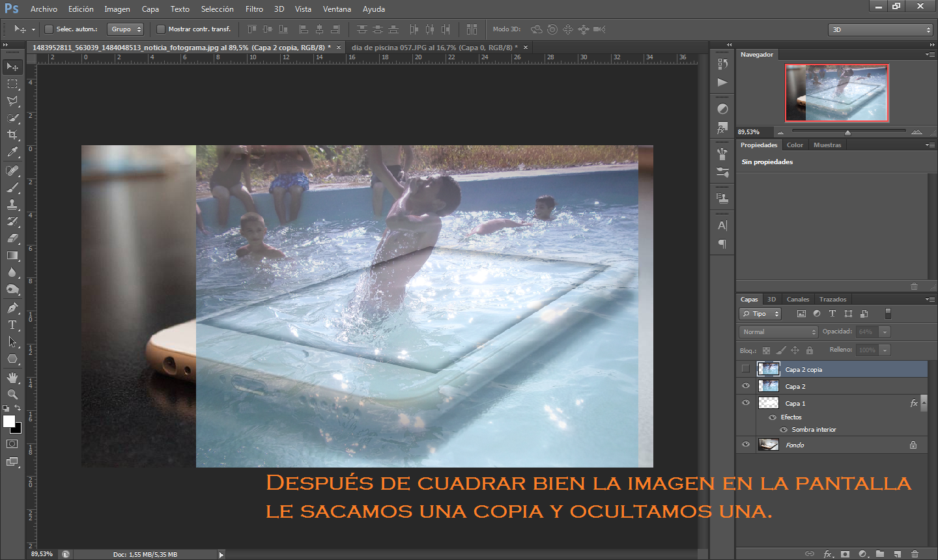Select the Hand tool
The image size is (938, 560).
click(x=12, y=378)
